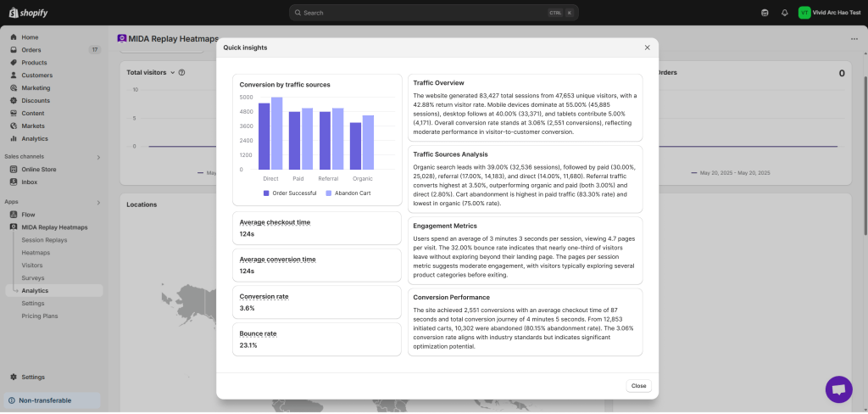Expand the Apps section
This screenshot has height=414, width=868.
(x=98, y=202)
